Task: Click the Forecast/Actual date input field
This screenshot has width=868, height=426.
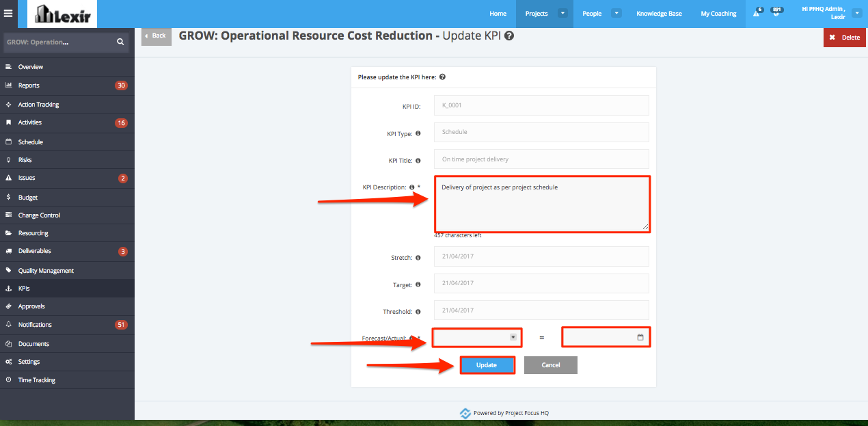Action: pos(606,337)
